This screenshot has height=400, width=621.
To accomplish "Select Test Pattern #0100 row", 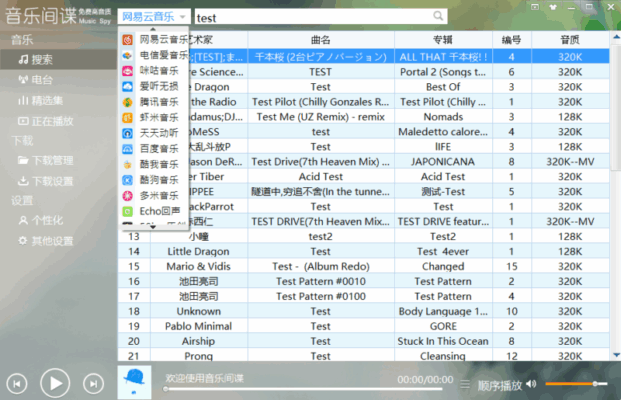I will 363,296.
